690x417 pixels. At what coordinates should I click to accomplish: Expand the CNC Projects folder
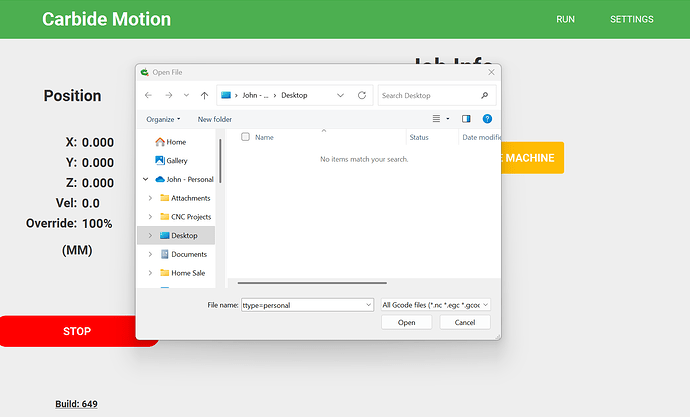150,217
